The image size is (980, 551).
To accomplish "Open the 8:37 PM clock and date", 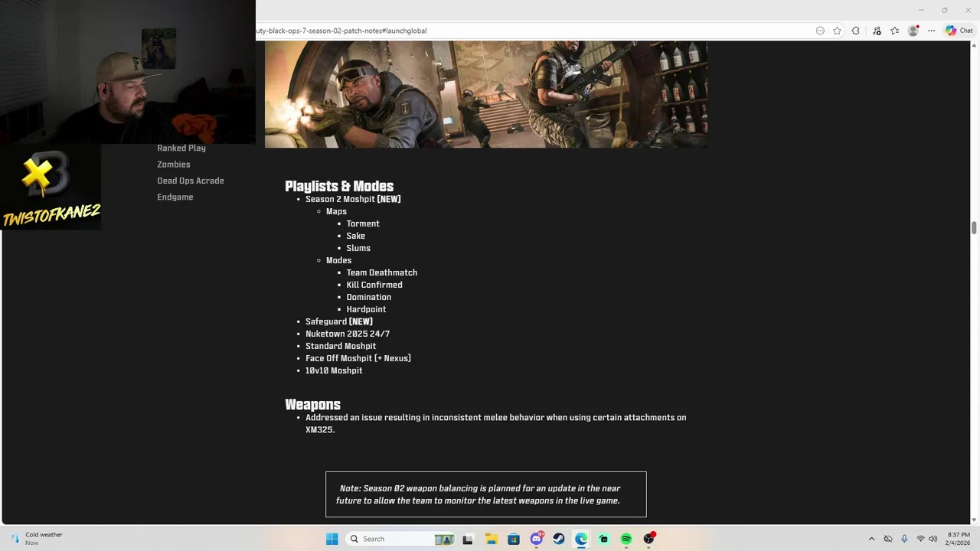I will [959, 539].
